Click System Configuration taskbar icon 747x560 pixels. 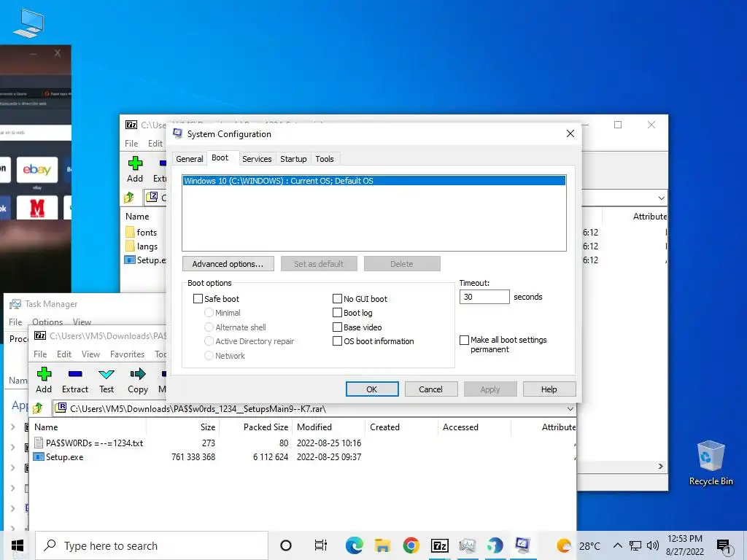pos(522,545)
